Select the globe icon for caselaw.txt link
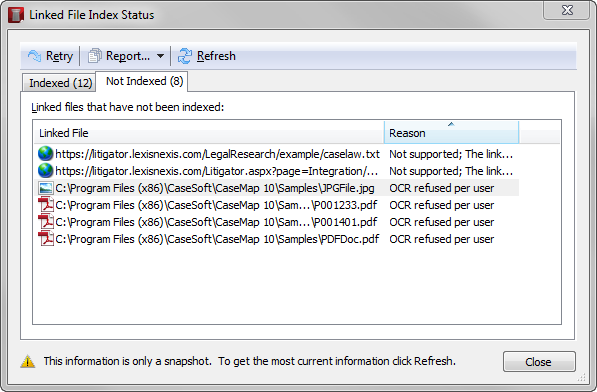The image size is (597, 392). click(x=45, y=154)
